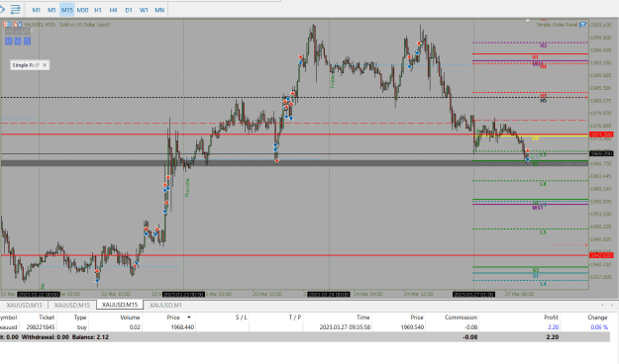Image resolution: width=619 pixels, height=364 pixels.
Task: Click the 1969.540 current price cell
Action: click(412, 327)
